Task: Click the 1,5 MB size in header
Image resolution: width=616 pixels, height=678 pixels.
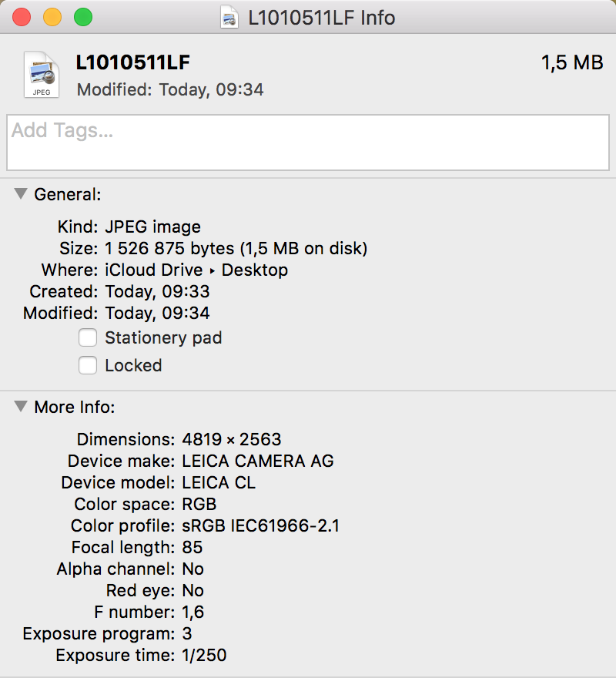Action: pos(572,63)
